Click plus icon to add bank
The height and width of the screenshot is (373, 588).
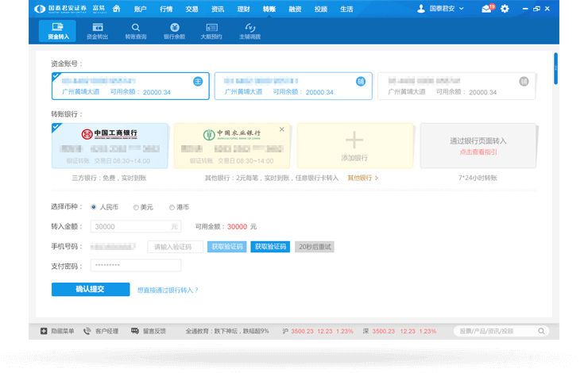(354, 140)
